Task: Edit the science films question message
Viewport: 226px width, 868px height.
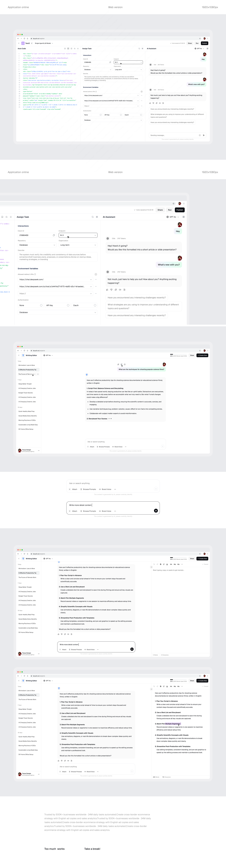Action: pyautogui.click(x=121, y=364)
